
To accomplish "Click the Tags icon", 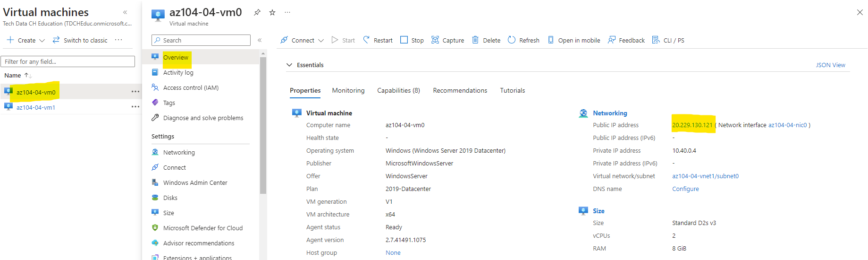I will [x=155, y=103].
